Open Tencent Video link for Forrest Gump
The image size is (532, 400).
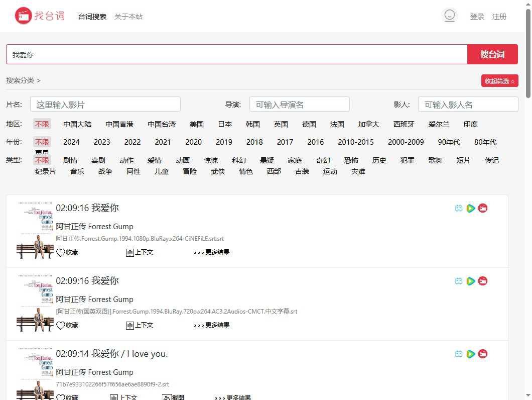click(470, 208)
